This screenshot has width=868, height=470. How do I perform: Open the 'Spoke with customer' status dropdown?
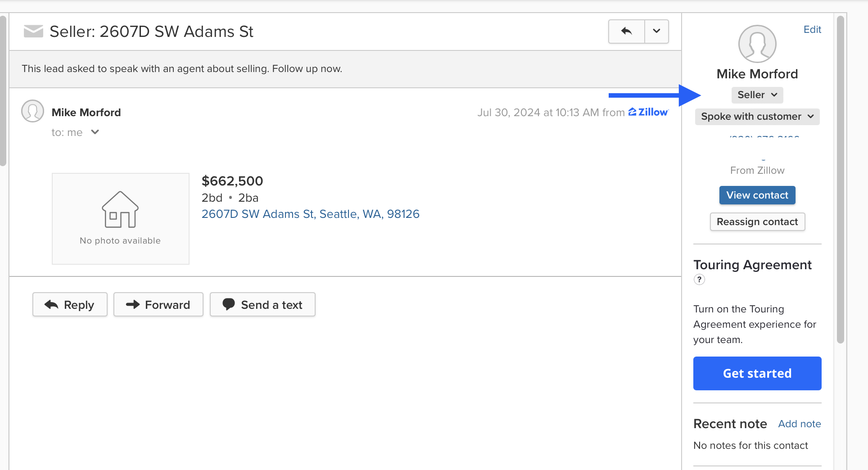point(757,117)
